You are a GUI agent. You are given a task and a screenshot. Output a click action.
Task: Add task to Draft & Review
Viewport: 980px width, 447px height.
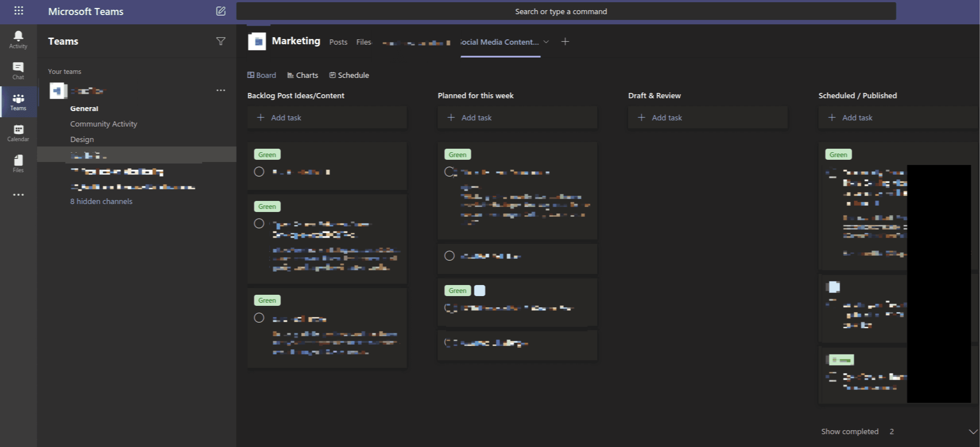708,118
